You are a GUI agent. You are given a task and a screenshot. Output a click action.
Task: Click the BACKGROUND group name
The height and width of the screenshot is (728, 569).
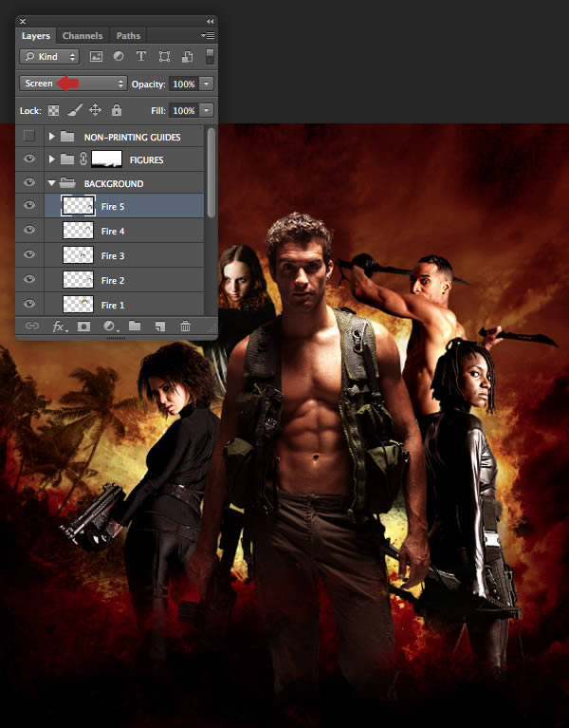tap(114, 184)
